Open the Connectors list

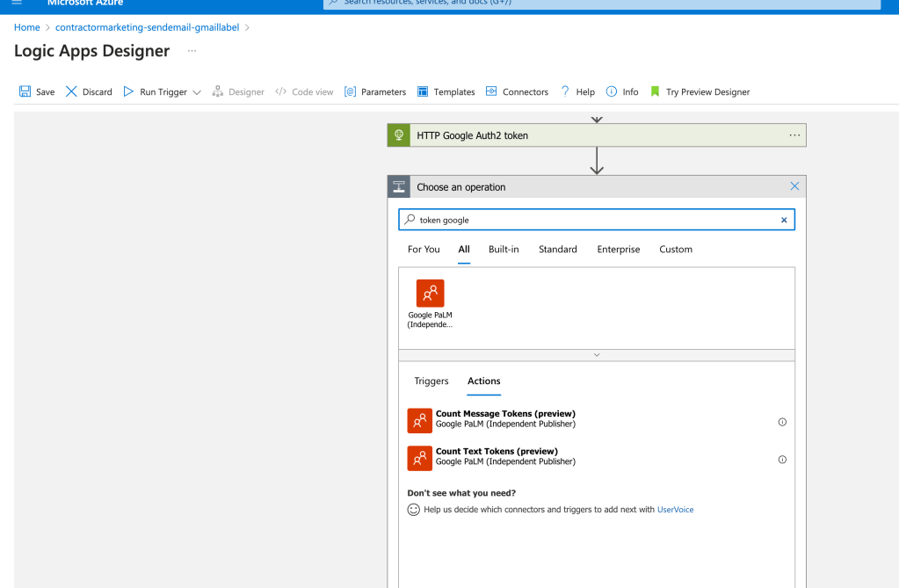(x=517, y=91)
